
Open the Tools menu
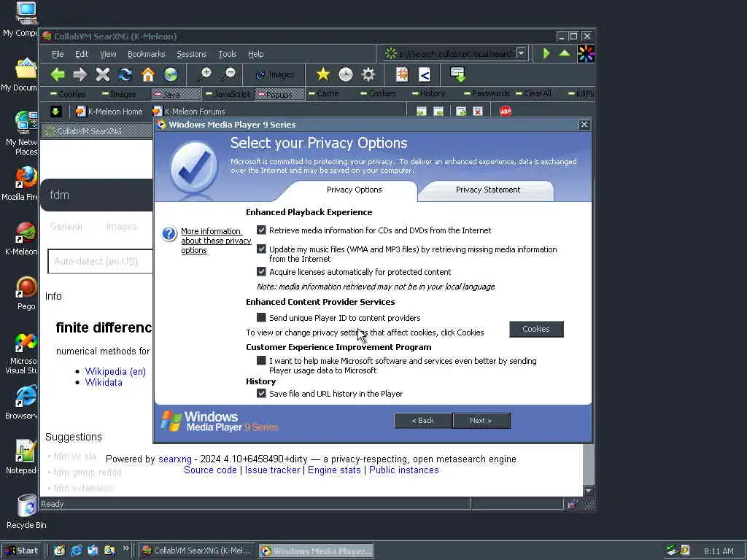pos(228,54)
